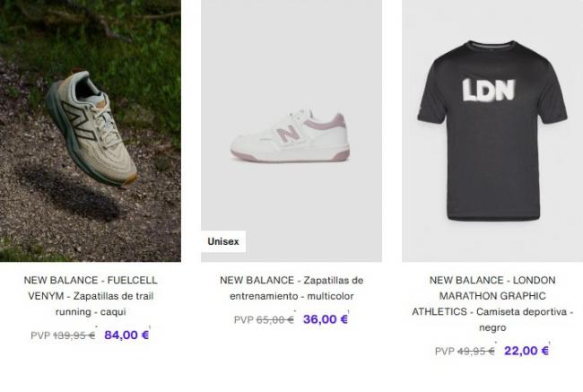583x392 pixels.
Task: Click the 36,00 € sale price
Action: [x=326, y=319]
